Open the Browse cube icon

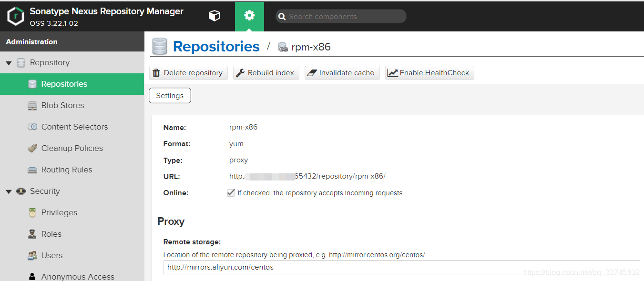(x=215, y=16)
